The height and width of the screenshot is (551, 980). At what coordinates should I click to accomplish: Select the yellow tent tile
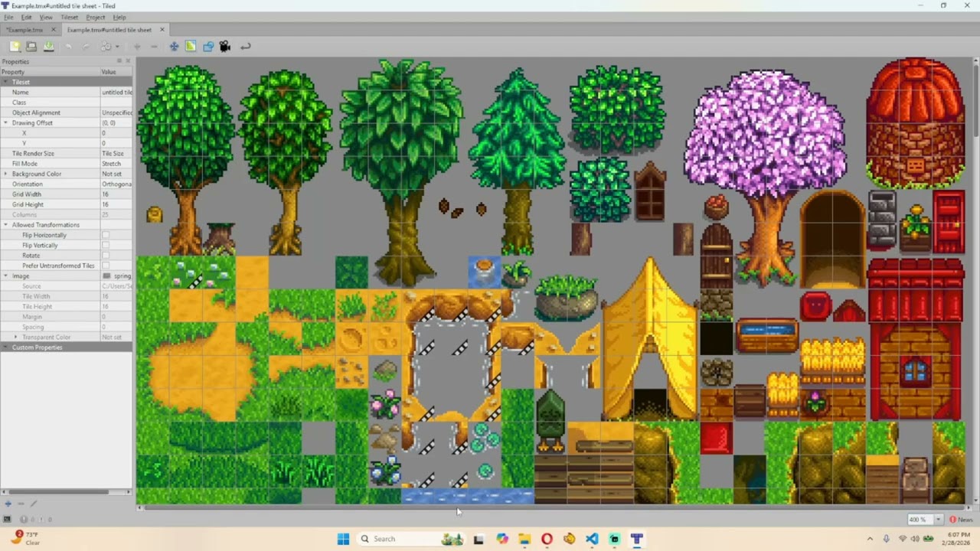[x=649, y=338]
